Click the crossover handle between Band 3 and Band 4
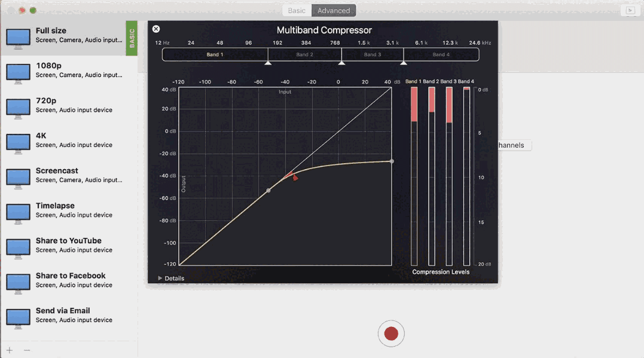The image size is (644, 358). (404, 63)
